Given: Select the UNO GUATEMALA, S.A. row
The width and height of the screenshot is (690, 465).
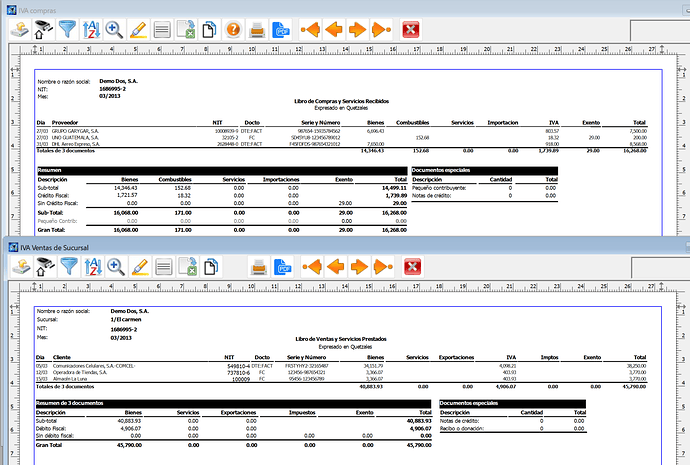Looking at the screenshot, I should (x=341, y=138).
